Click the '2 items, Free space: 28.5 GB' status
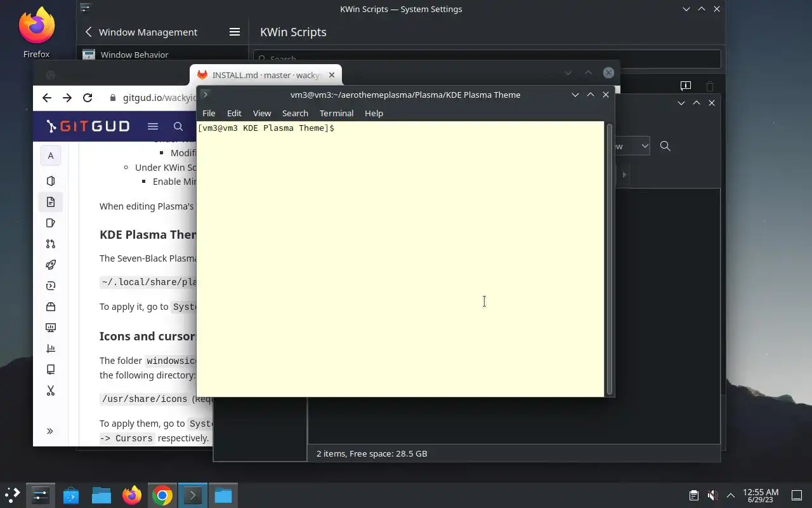This screenshot has height=508, width=812. click(x=372, y=453)
